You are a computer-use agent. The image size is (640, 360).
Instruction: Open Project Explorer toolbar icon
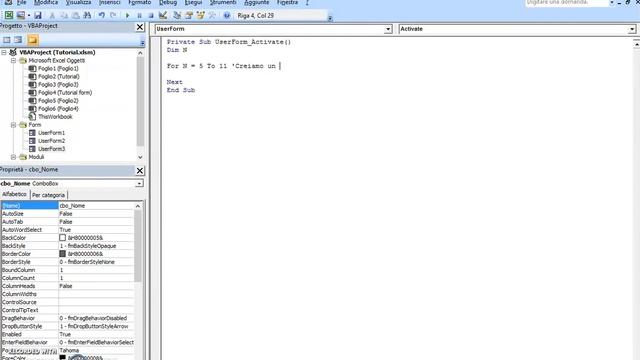pos(177,16)
